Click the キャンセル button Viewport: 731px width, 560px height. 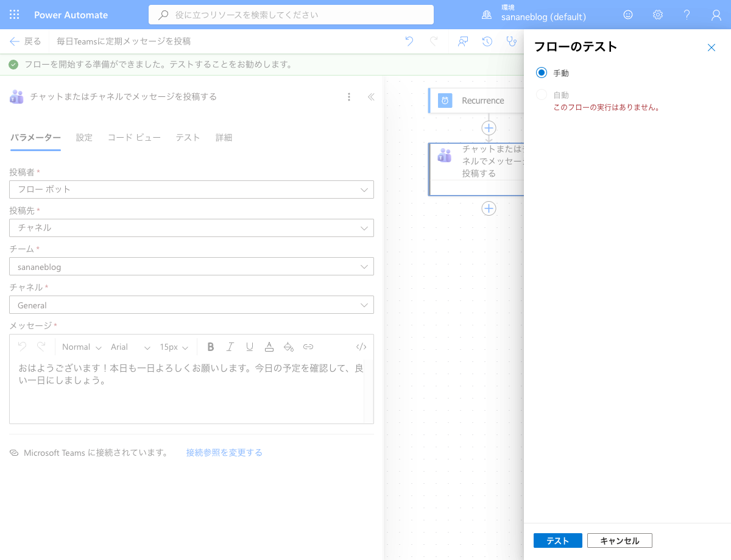point(620,541)
